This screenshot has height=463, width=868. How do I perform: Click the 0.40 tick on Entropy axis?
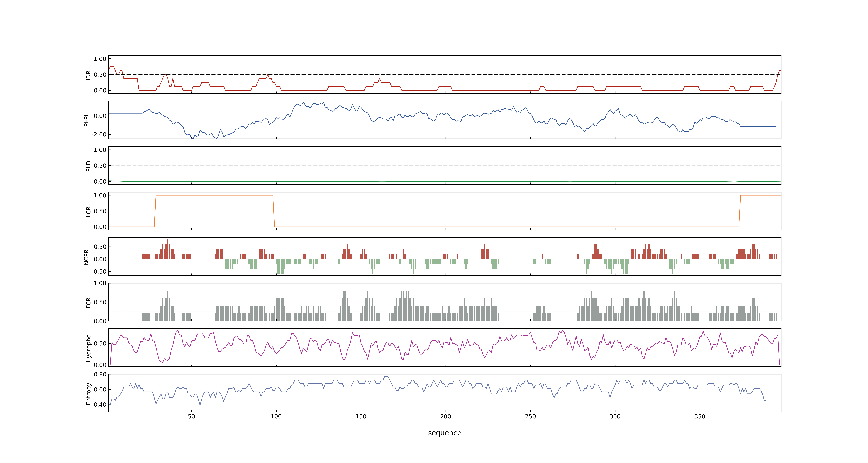tap(100, 405)
